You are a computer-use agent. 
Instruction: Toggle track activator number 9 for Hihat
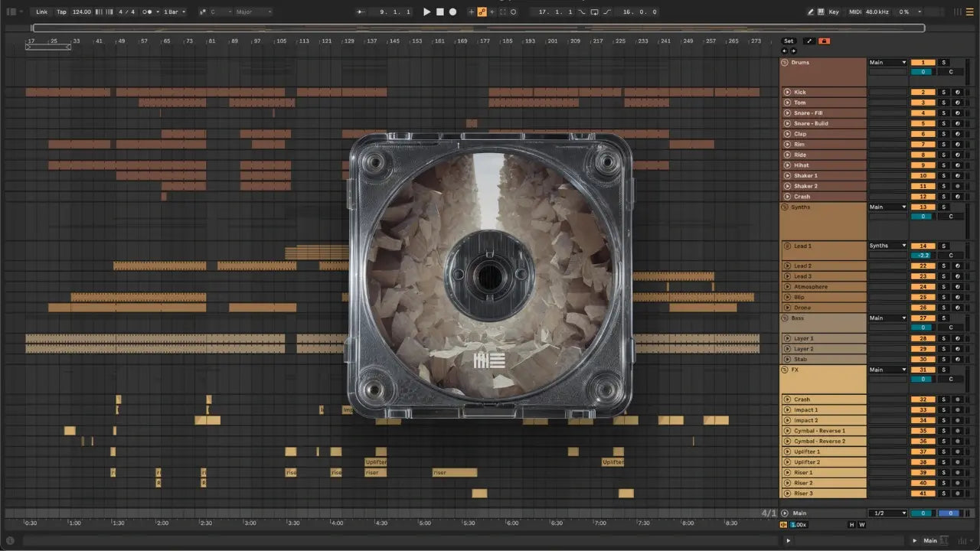(x=923, y=165)
